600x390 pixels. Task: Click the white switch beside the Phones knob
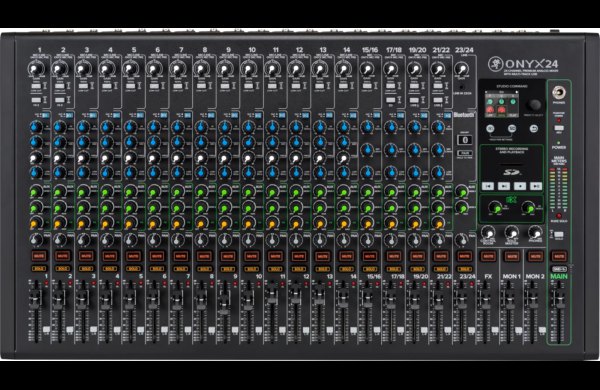coord(558,234)
